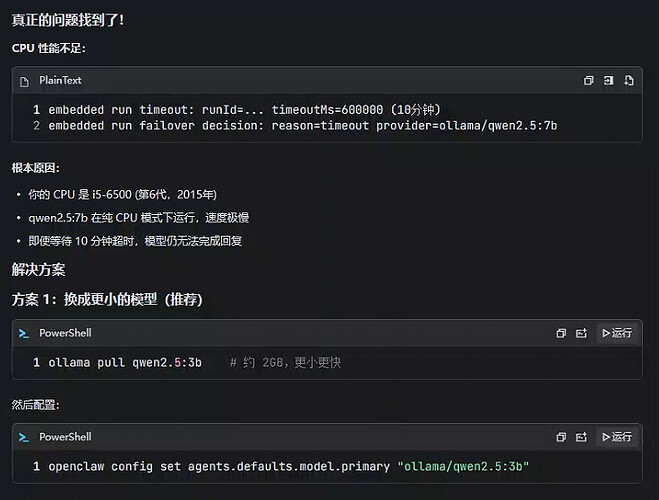Click the heading 真正的问题找到了!
The height and width of the screenshot is (500, 659).
pyautogui.click(x=68, y=20)
